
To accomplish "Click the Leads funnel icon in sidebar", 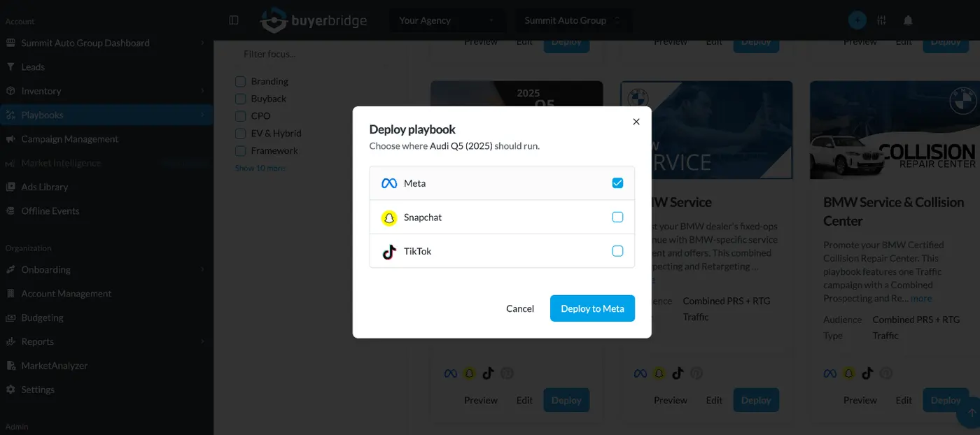I will click(10, 67).
